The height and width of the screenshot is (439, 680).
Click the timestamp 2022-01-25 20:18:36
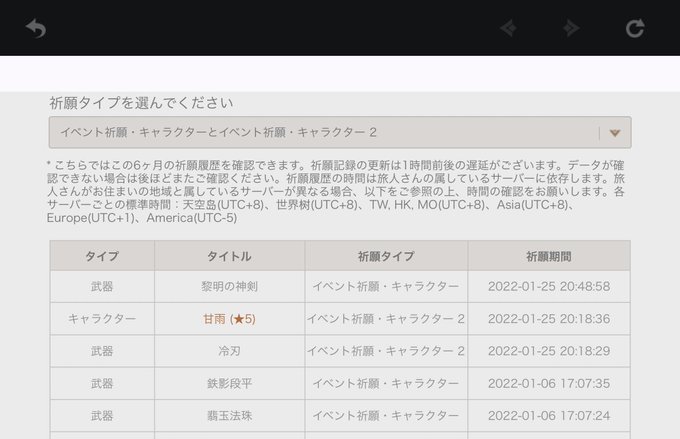pyautogui.click(x=549, y=319)
